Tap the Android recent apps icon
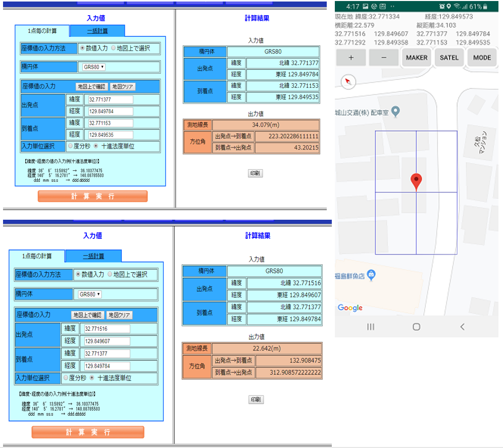This screenshot has height=448, width=503. click(x=371, y=327)
